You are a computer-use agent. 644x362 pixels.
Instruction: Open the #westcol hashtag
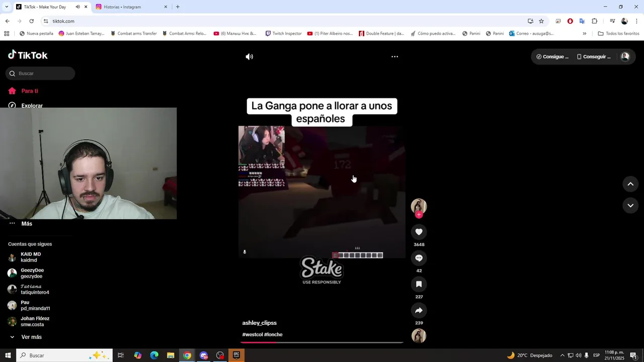(x=253, y=334)
